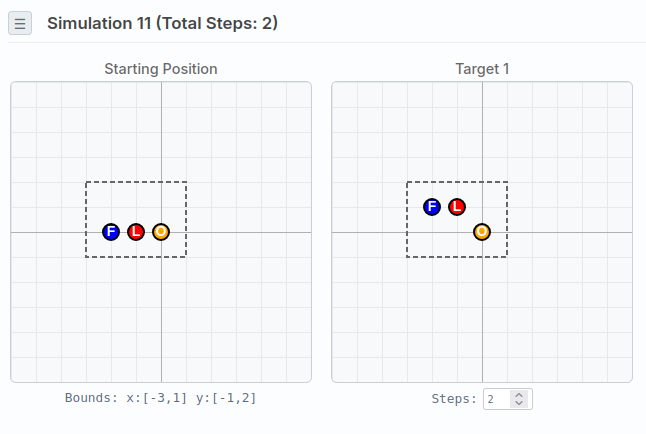Click blue F marker in Starting Position
Screen dimensions: 646x434
(x=111, y=232)
